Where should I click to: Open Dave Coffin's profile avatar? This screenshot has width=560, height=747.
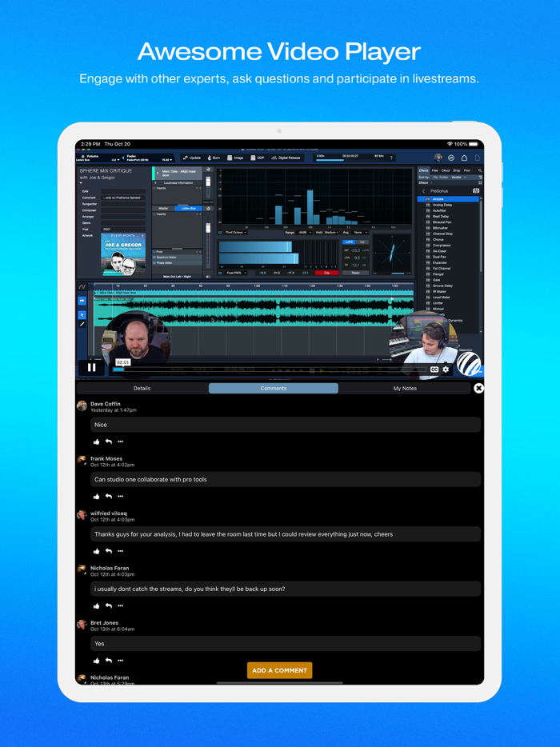point(82,406)
